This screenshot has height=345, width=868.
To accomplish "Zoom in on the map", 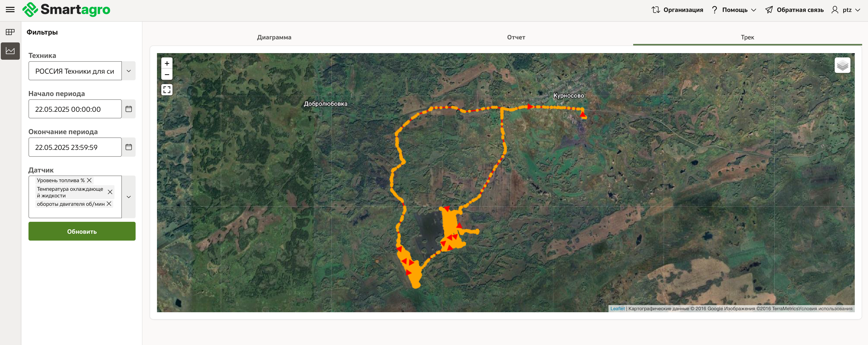I will pos(167,63).
